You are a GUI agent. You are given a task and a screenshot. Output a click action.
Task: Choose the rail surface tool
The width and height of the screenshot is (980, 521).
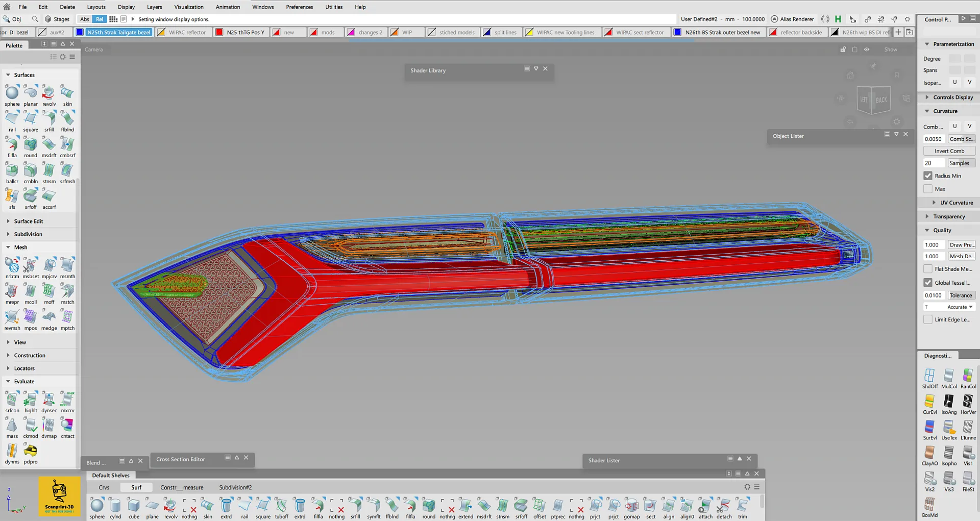click(12, 119)
